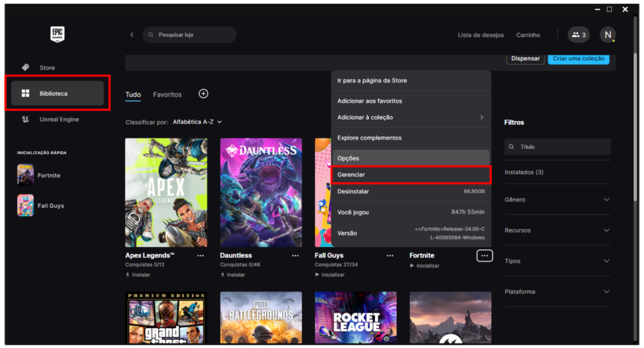Open the Unreal Engine section
The image size is (644, 348).
[58, 119]
